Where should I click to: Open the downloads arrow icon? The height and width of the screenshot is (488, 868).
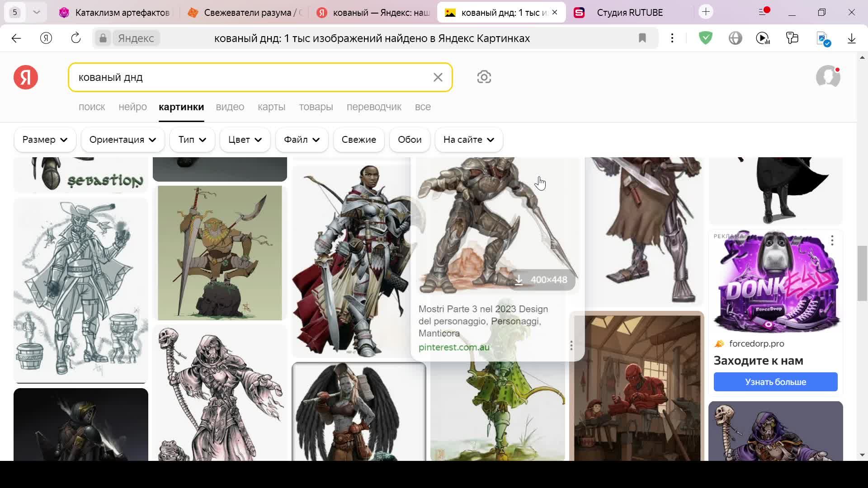[852, 38]
